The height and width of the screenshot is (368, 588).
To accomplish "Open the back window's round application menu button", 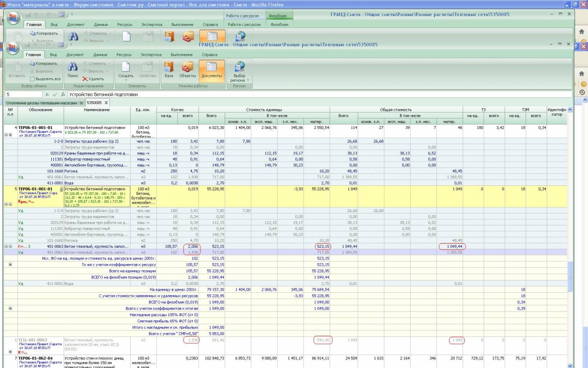I will pos(13,18).
